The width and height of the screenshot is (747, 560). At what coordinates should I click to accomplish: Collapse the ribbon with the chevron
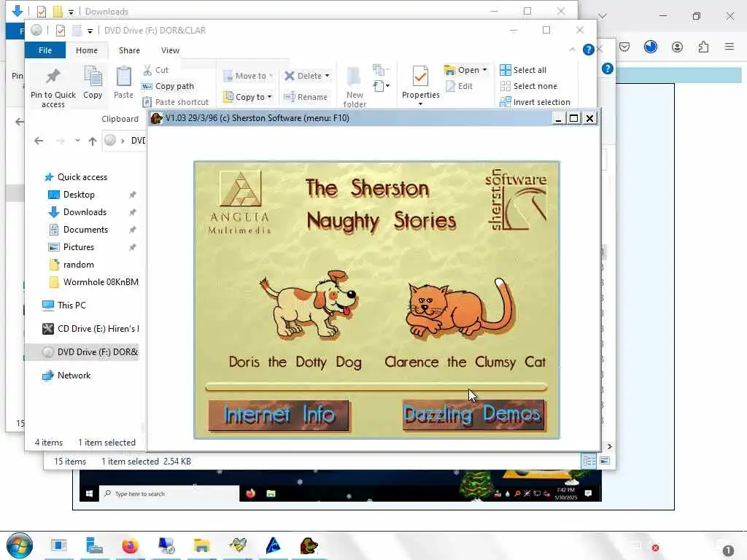[572, 50]
